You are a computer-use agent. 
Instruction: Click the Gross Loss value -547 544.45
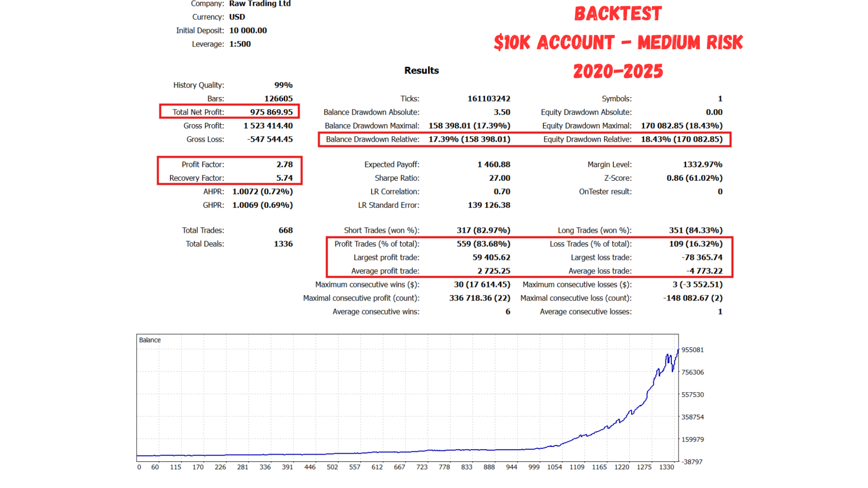click(x=270, y=139)
